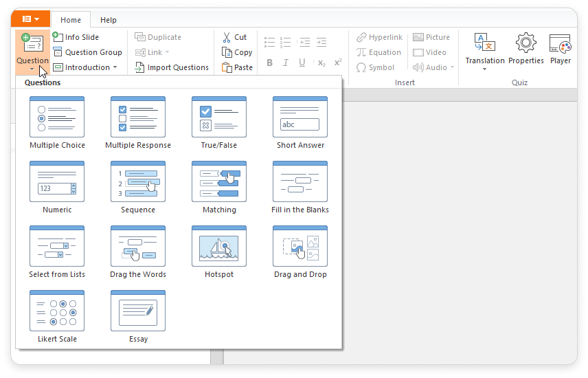Add an Info Slide
588x378 pixels.
(x=76, y=37)
